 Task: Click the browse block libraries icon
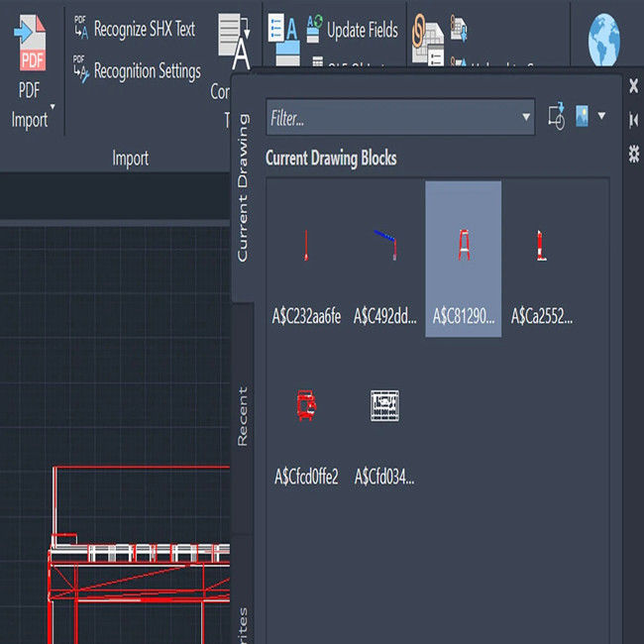coord(556,116)
